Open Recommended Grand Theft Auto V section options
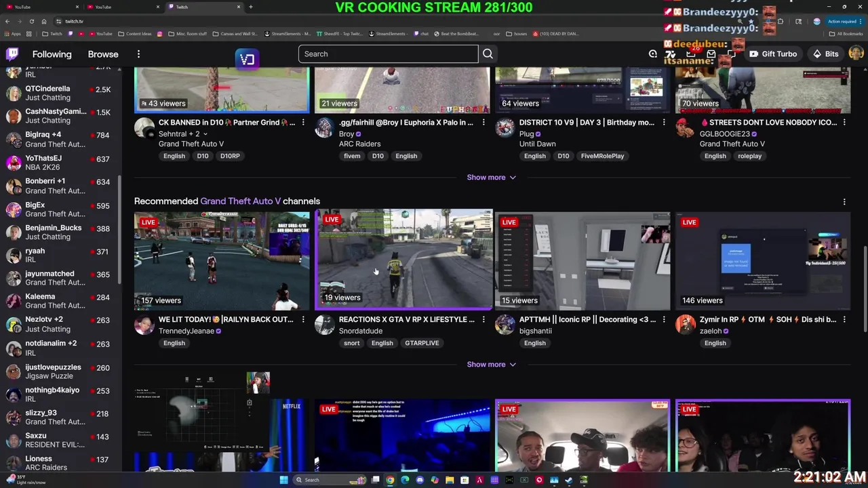 tap(844, 201)
